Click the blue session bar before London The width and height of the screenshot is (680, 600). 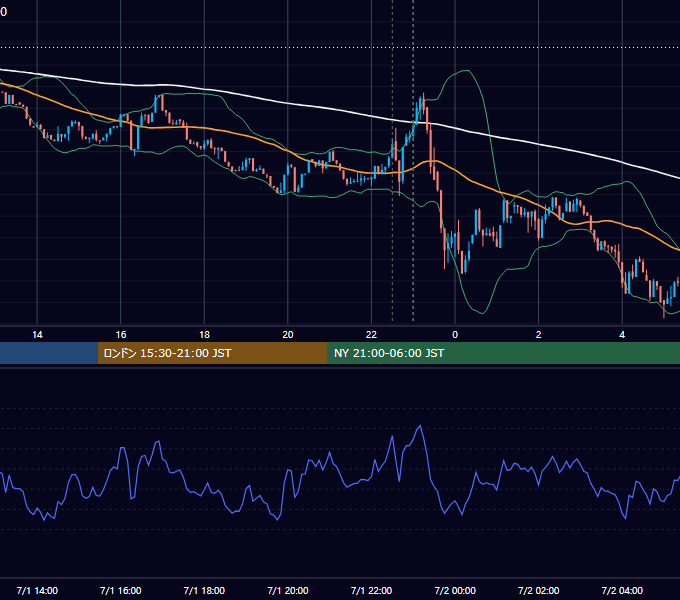49,353
